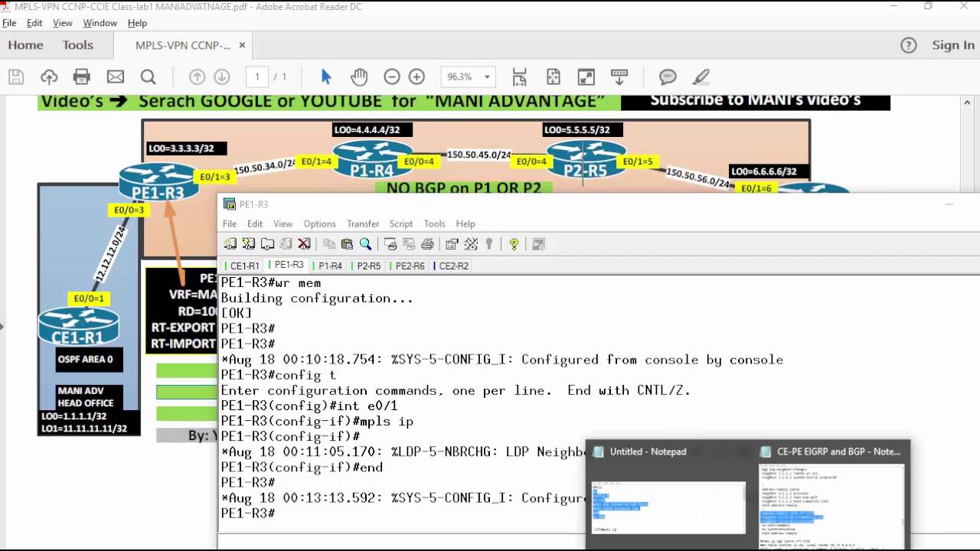Image resolution: width=980 pixels, height=551 pixels.
Task: Click the 'PE1-R3#wr mem' terminal line
Action: coord(271,283)
